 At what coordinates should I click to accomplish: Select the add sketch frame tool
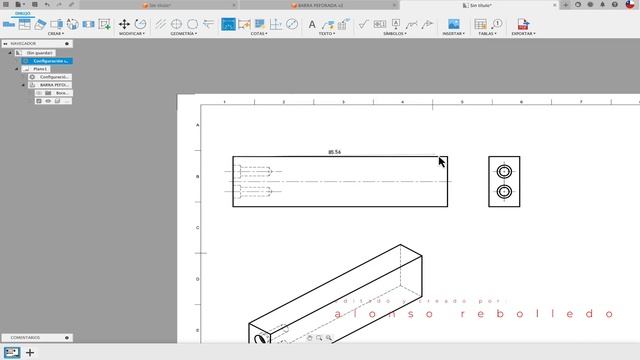105,24
